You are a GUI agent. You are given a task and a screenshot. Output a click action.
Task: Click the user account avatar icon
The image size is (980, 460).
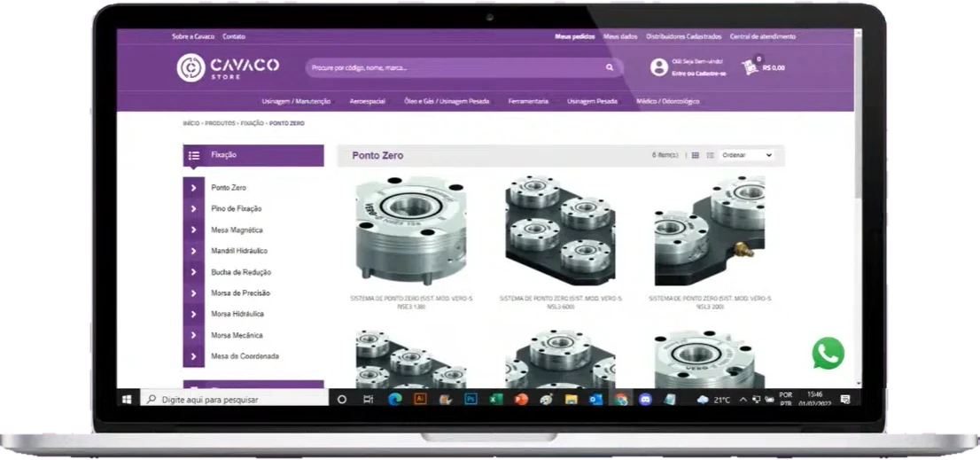coord(658,67)
